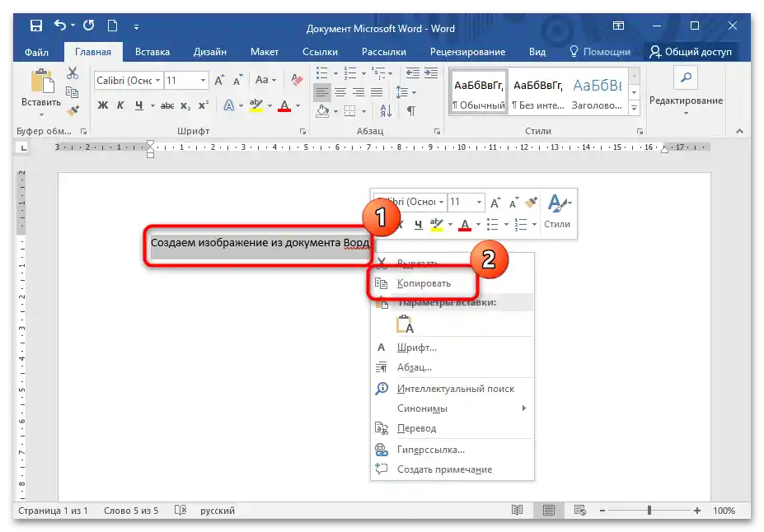
Task: Toggle subscript x₂ formatting
Action: point(185,105)
